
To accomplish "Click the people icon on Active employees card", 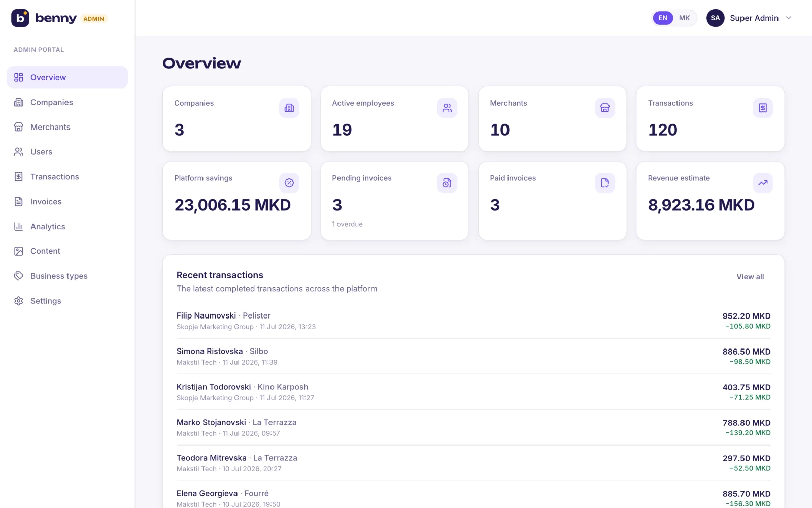I will pos(447,108).
